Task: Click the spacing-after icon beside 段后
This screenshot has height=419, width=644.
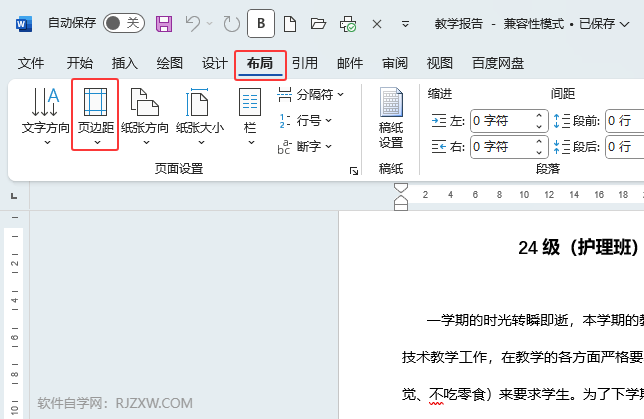Action: (x=561, y=147)
